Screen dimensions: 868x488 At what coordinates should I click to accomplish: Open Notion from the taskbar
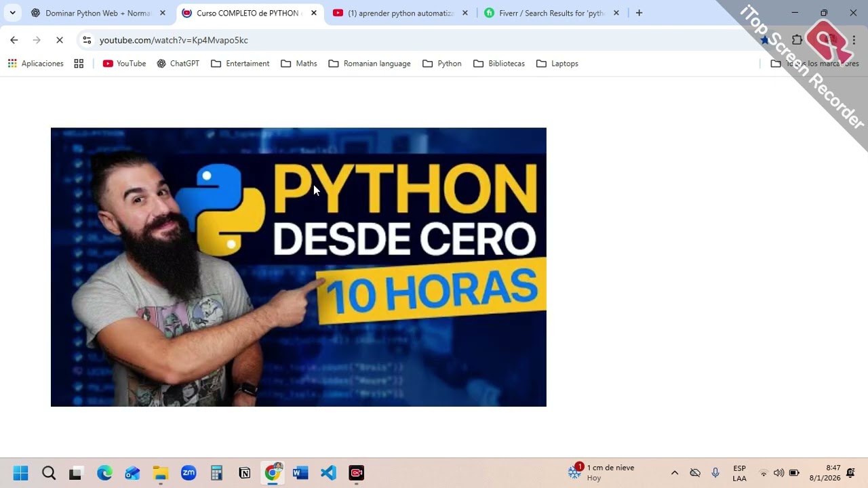coord(245,472)
